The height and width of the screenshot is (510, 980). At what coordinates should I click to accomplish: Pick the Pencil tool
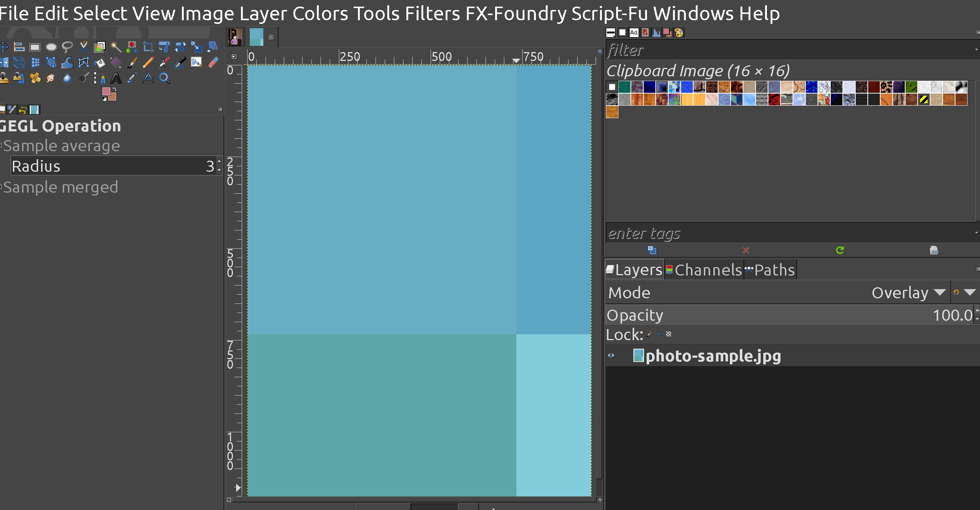point(148,62)
